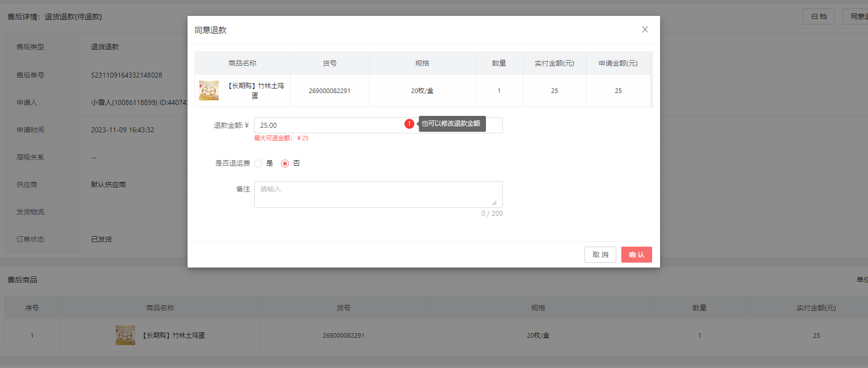Image resolution: width=868 pixels, height=368 pixels.
Task: Click the 归档 button
Action: pyautogui.click(x=818, y=16)
